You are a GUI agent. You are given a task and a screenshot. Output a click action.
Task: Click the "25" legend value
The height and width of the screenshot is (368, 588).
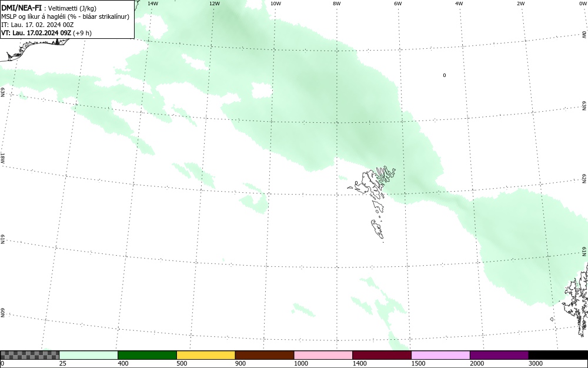(63, 363)
